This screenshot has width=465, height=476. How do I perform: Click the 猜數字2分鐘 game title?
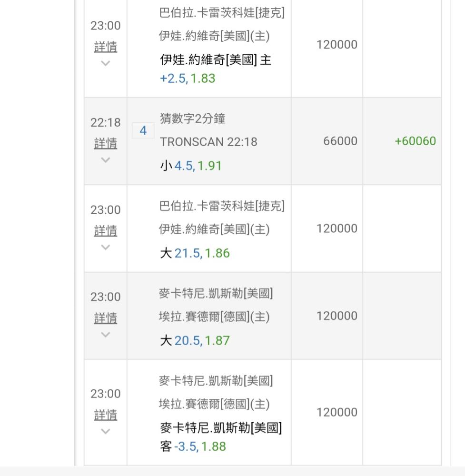(192, 119)
